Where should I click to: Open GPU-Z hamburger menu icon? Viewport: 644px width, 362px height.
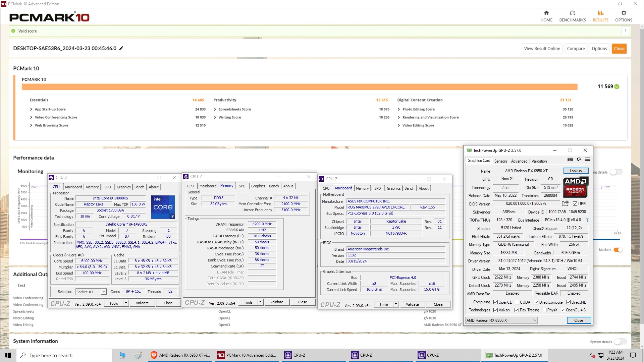(x=587, y=160)
